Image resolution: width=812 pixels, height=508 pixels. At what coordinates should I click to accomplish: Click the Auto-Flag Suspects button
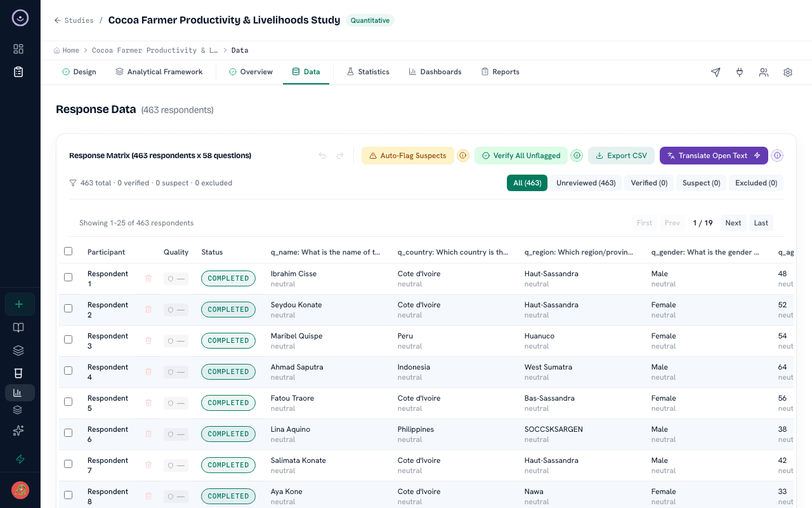[x=408, y=156]
